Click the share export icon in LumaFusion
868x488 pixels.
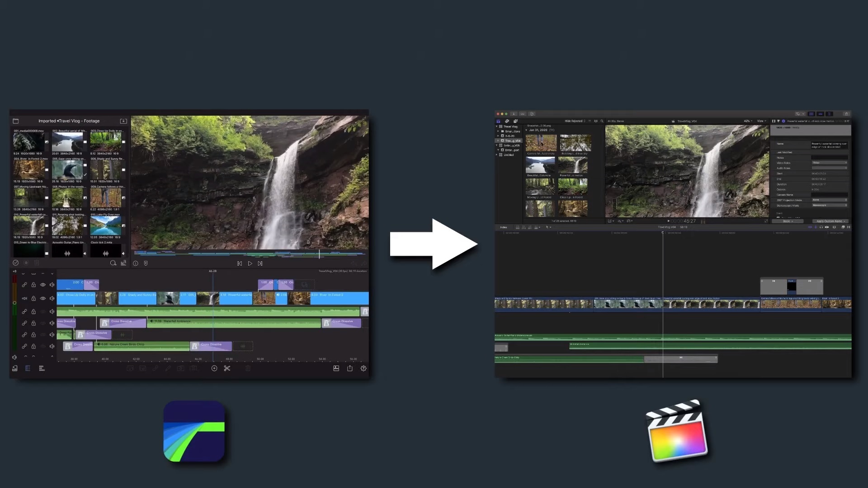349,369
